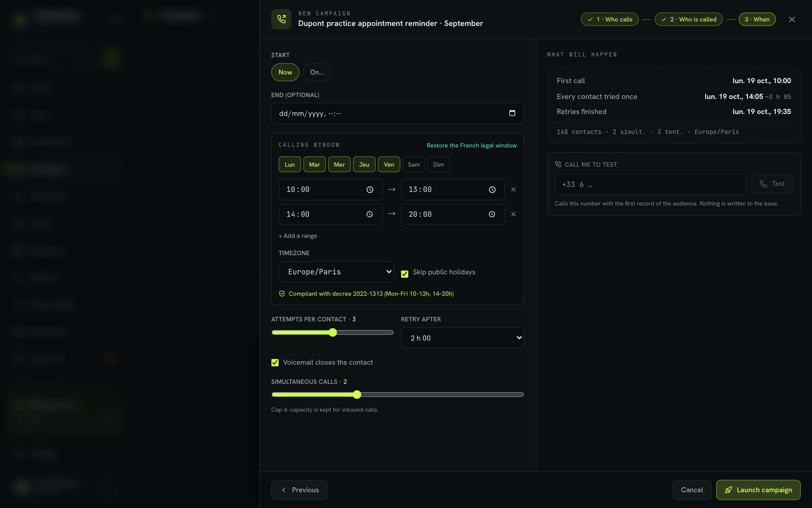
Task: Cancel the campaign setup
Action: click(x=692, y=490)
